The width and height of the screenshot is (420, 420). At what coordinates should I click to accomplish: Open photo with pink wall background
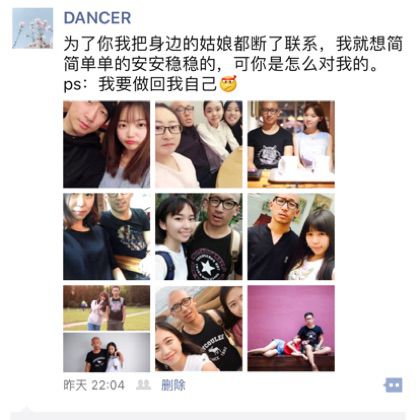click(291, 328)
